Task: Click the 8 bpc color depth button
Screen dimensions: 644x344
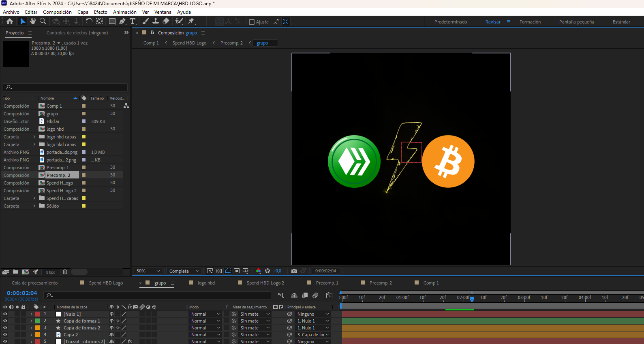Action: click(x=51, y=272)
